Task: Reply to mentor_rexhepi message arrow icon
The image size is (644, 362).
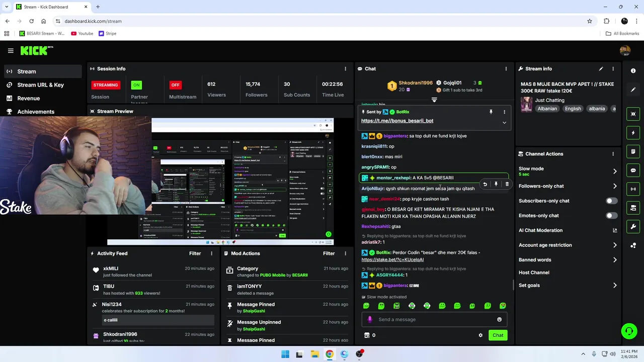Action: (x=485, y=185)
